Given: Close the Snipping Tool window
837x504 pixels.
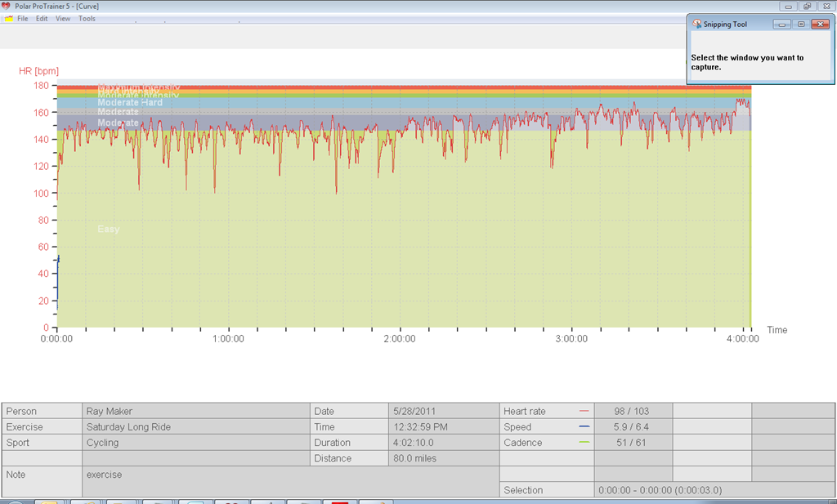Looking at the screenshot, I should coord(821,25).
